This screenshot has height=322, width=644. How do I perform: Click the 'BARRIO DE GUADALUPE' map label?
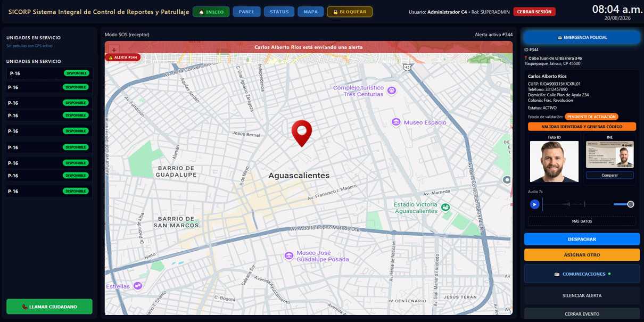[177, 171]
